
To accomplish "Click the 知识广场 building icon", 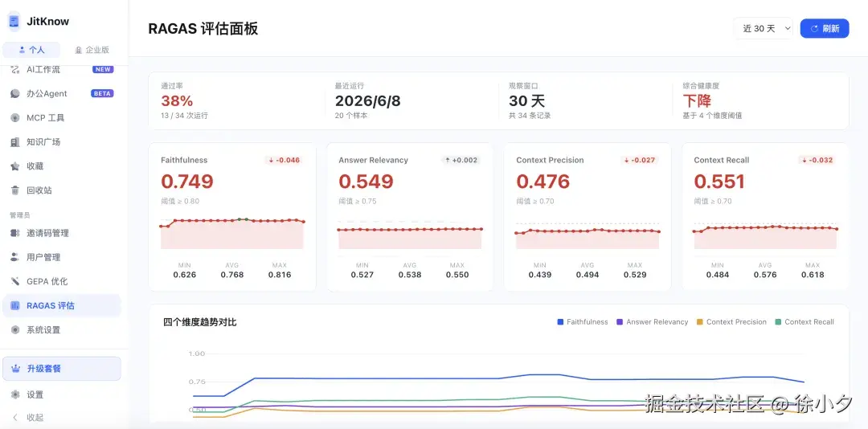I will pyautogui.click(x=15, y=142).
